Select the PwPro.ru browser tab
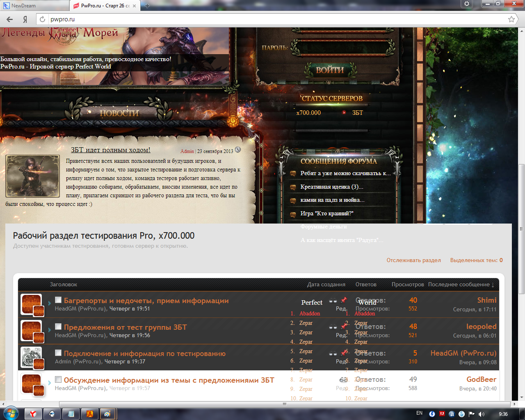 (105, 6)
